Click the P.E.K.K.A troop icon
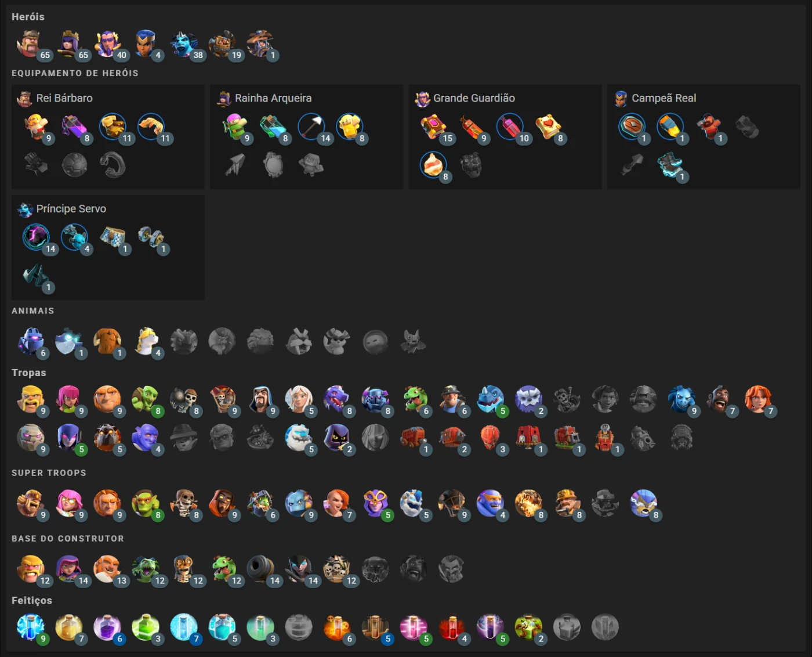Viewport: 812px width, 657px height. click(375, 399)
